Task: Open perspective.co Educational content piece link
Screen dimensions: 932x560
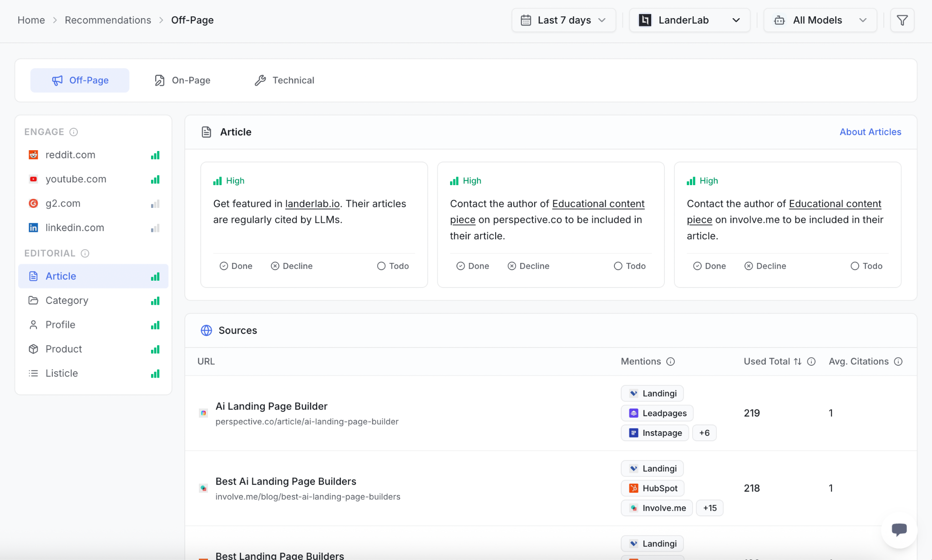Action: pos(598,204)
